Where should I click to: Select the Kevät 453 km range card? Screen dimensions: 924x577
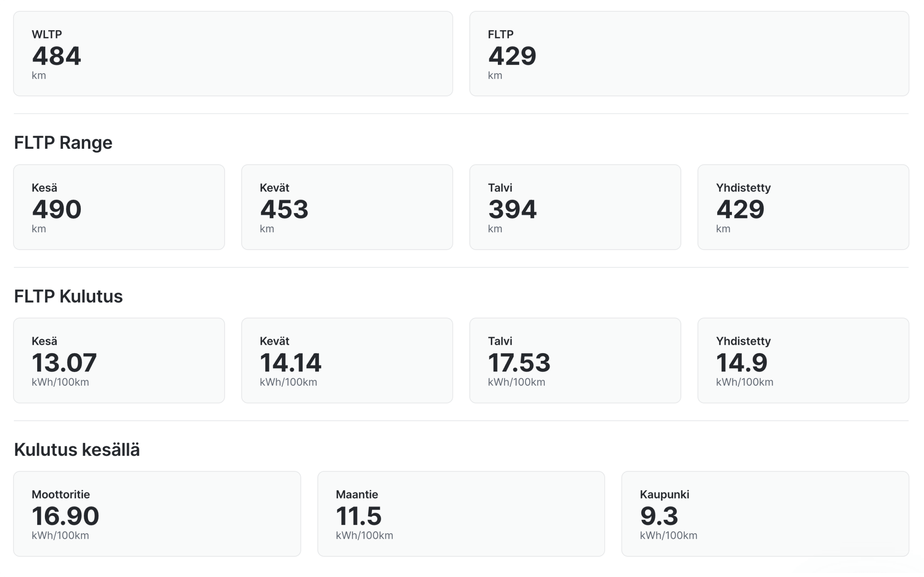click(347, 207)
